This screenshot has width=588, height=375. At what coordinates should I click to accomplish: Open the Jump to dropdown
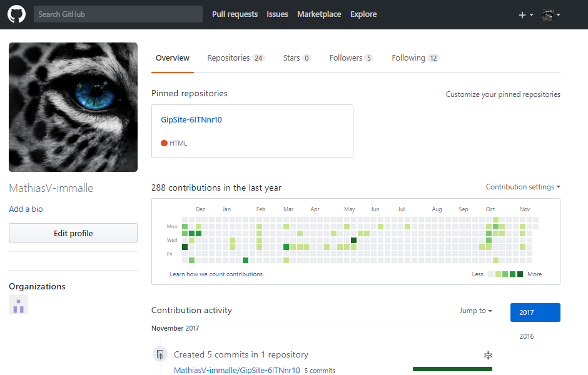point(475,311)
